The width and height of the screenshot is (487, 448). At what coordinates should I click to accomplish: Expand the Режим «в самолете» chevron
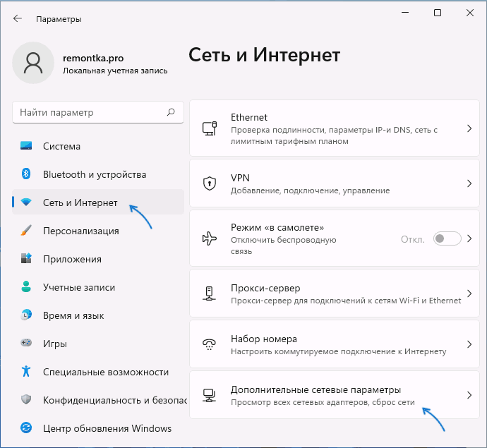469,238
